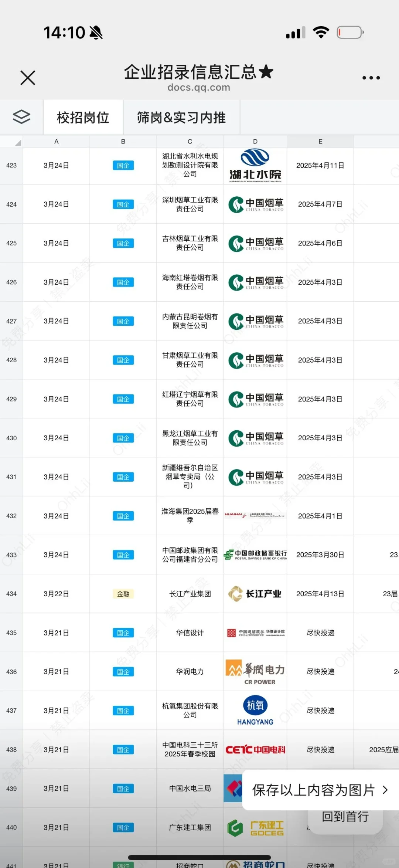Screen dimensions: 399x868
Task: Tap the battery indicator in status bar
Action: point(350,33)
